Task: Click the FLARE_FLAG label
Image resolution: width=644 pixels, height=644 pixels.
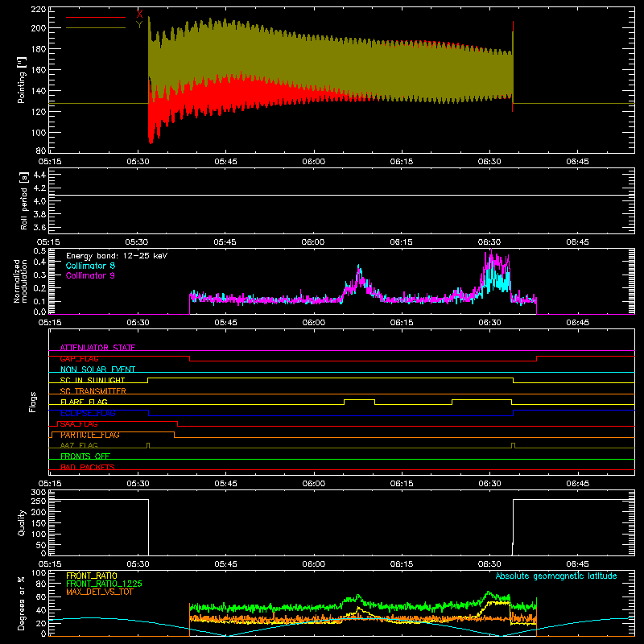Action: [x=84, y=402]
